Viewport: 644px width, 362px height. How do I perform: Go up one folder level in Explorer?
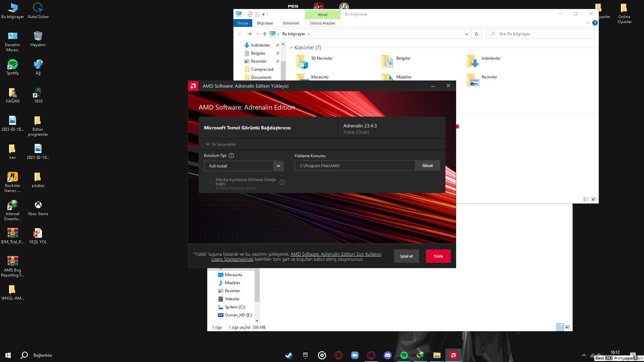[264, 34]
